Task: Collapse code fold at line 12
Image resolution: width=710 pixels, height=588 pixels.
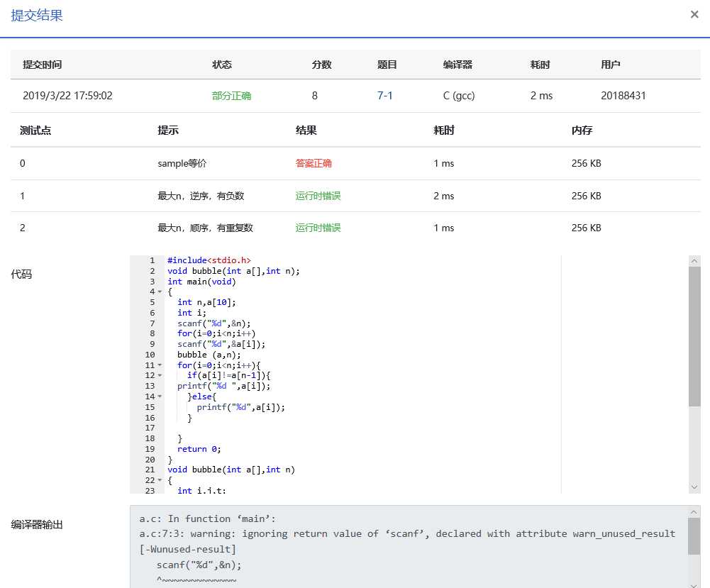Action: (x=160, y=375)
